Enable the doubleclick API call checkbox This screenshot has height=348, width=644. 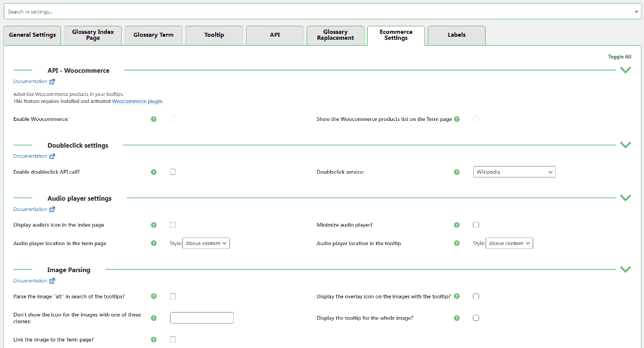173,172
